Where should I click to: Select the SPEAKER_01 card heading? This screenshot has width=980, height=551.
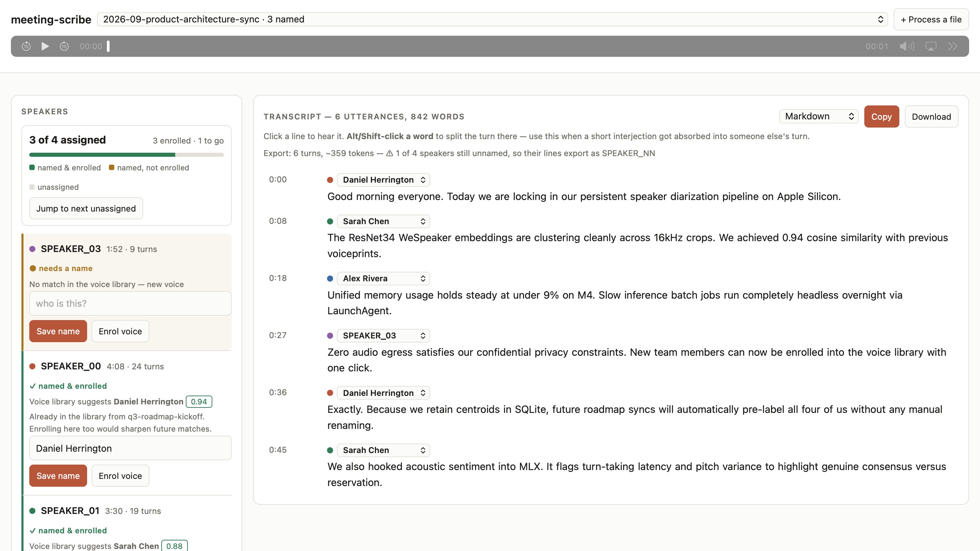coord(70,511)
